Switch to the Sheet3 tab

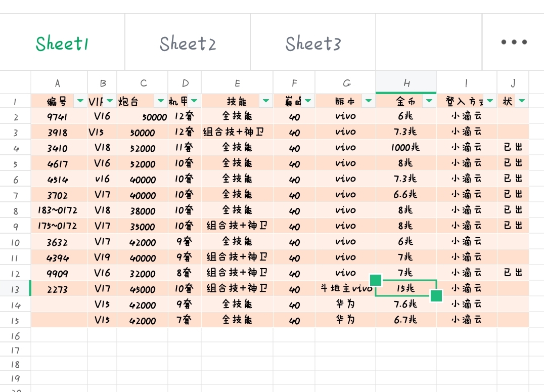313,43
